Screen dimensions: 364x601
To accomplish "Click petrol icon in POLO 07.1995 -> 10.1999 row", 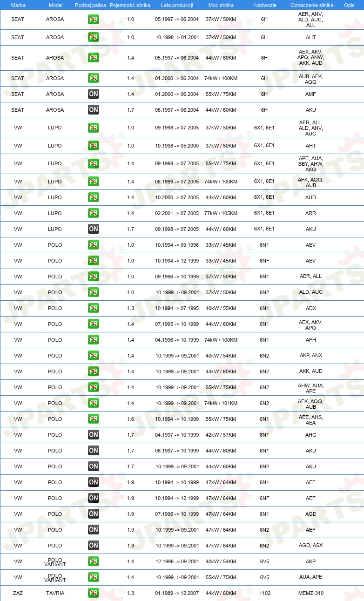I will [94, 324].
